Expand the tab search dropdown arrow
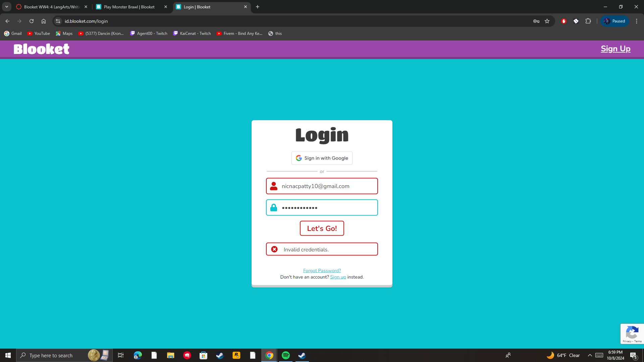The height and width of the screenshot is (362, 644). click(x=7, y=7)
